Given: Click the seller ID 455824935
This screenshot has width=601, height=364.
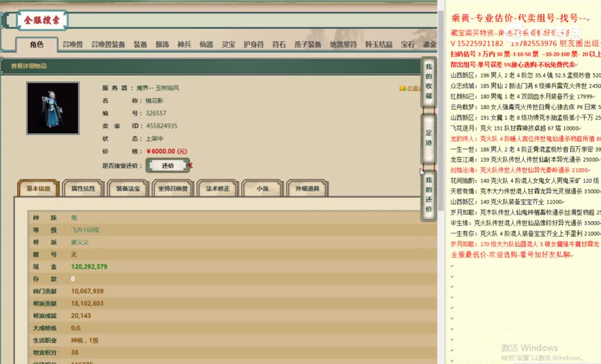Looking at the screenshot, I should point(161,126).
